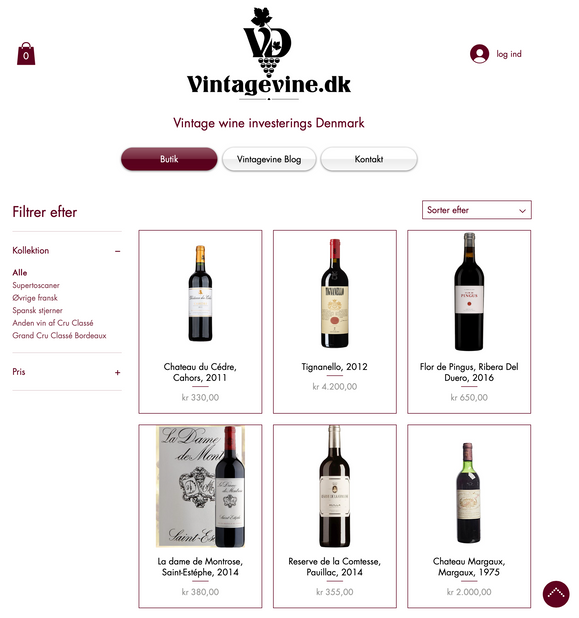579x618 pixels.
Task: Filter by Supertoscaner collection
Action: click(36, 285)
